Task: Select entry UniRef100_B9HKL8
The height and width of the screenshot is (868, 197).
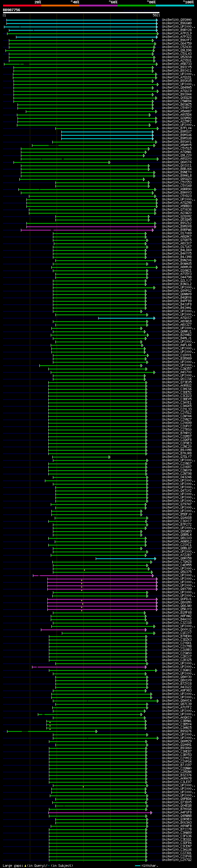Action: 176,176
